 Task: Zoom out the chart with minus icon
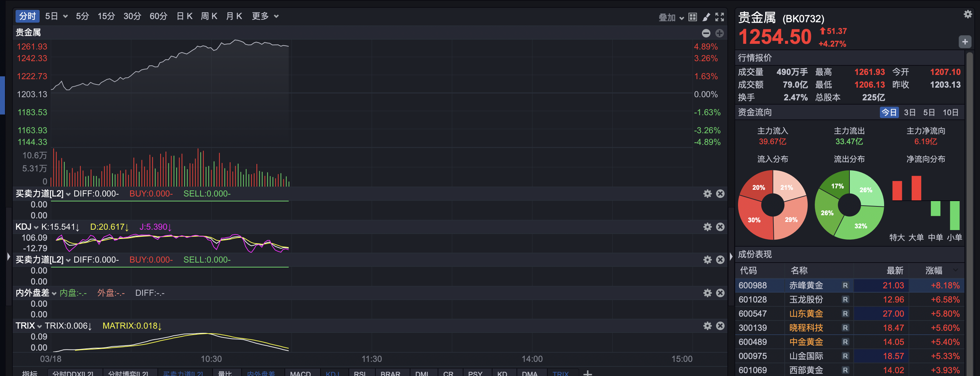click(x=706, y=34)
